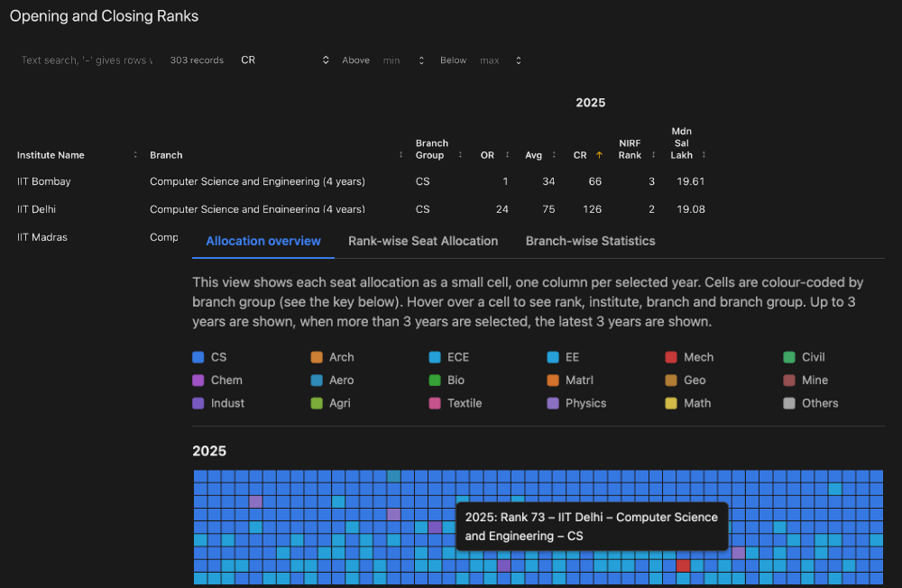Click the red Mech cell in 2025 grid
Viewport: 902px width, 588px height.
click(683, 565)
